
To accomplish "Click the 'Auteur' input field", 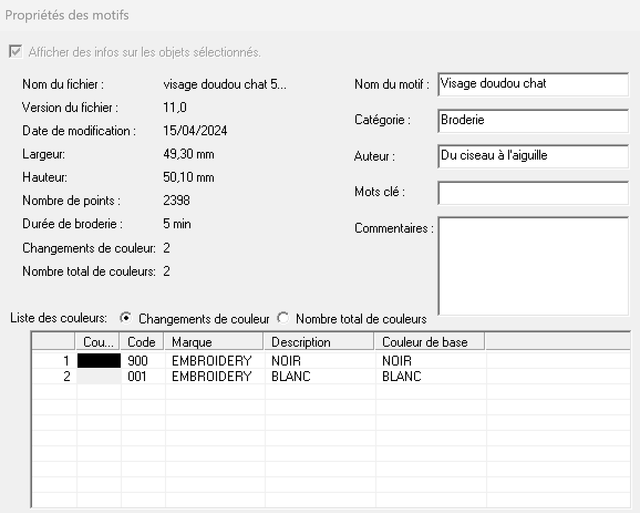I will (532, 156).
